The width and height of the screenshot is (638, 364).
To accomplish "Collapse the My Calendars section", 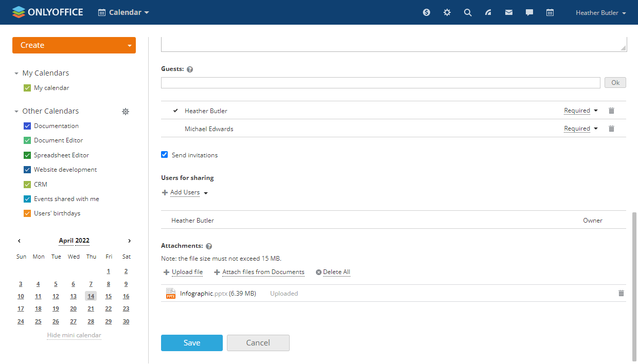I will tap(16, 74).
